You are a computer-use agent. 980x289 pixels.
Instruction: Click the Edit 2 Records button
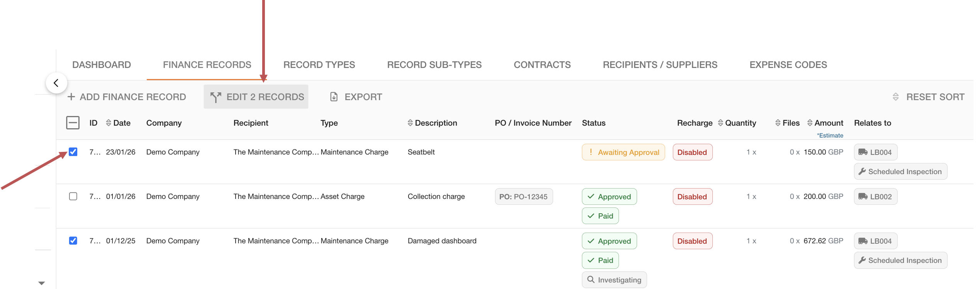pyautogui.click(x=256, y=97)
